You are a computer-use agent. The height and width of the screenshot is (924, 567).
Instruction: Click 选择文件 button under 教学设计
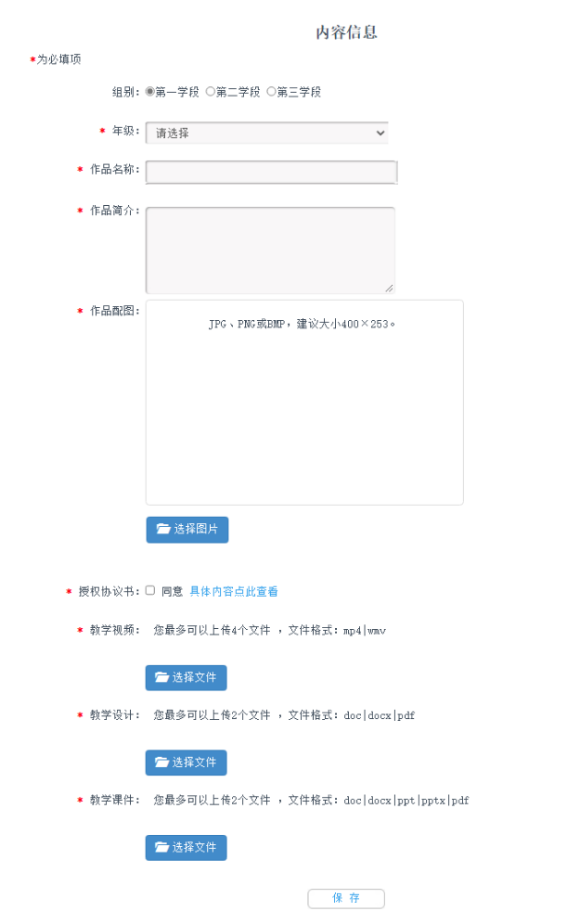click(x=186, y=763)
